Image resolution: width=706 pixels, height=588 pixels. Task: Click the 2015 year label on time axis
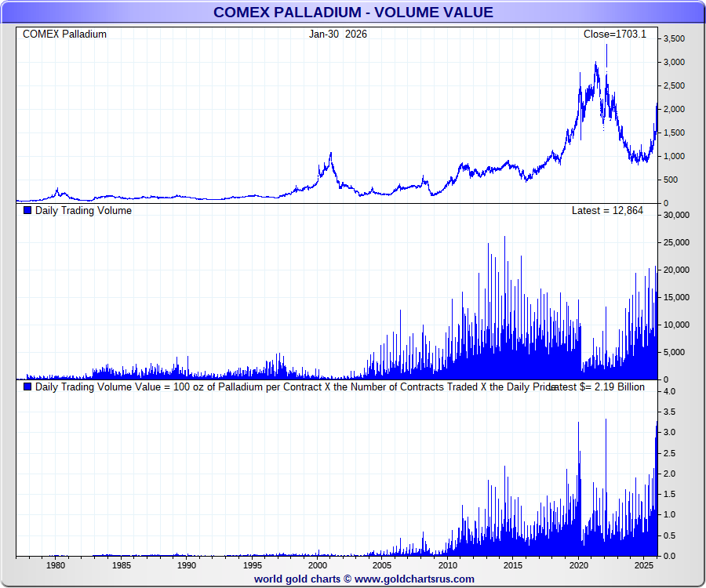coord(513,565)
